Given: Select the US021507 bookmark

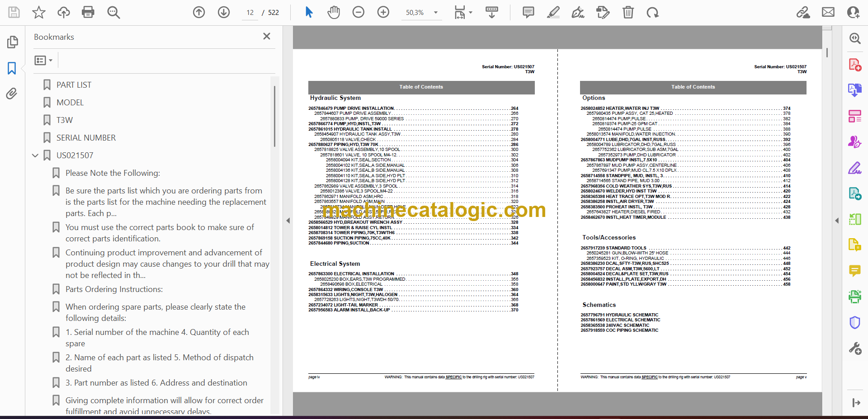Looking at the screenshot, I should [75, 155].
